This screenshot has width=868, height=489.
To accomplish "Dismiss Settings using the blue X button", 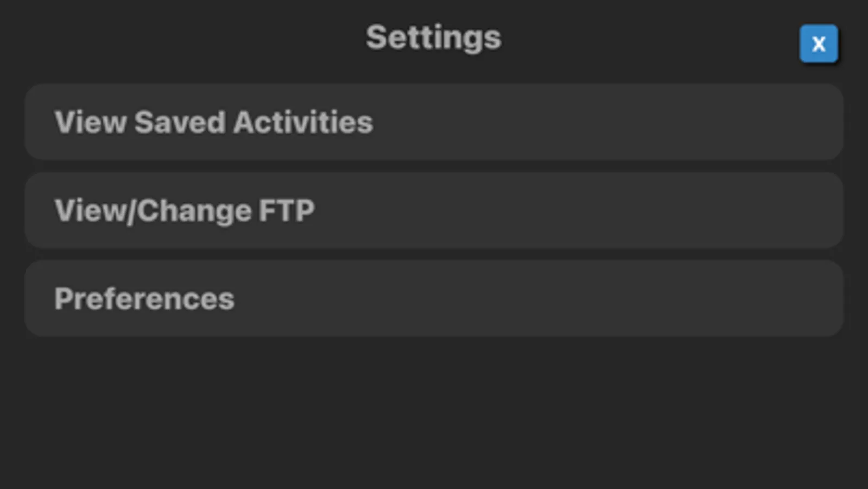I will coord(818,43).
